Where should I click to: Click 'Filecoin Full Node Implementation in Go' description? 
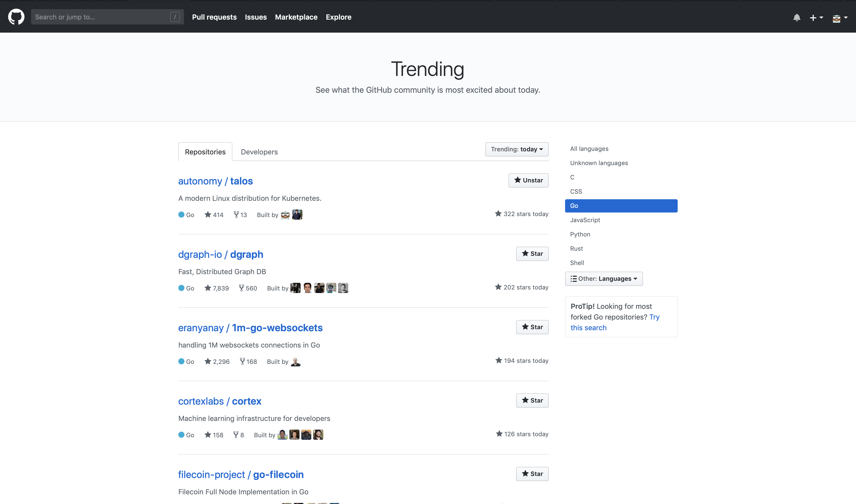click(243, 492)
